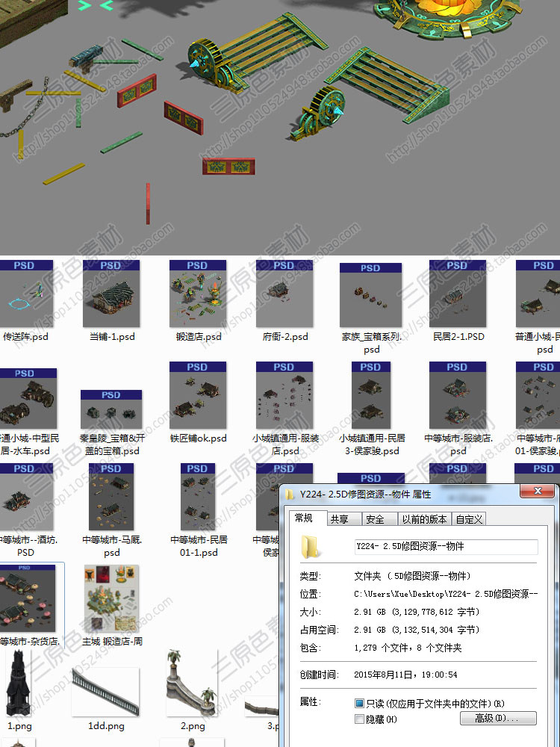
Task: Click the 创建时间 2015年8月11日 value
Action: [x=405, y=675]
